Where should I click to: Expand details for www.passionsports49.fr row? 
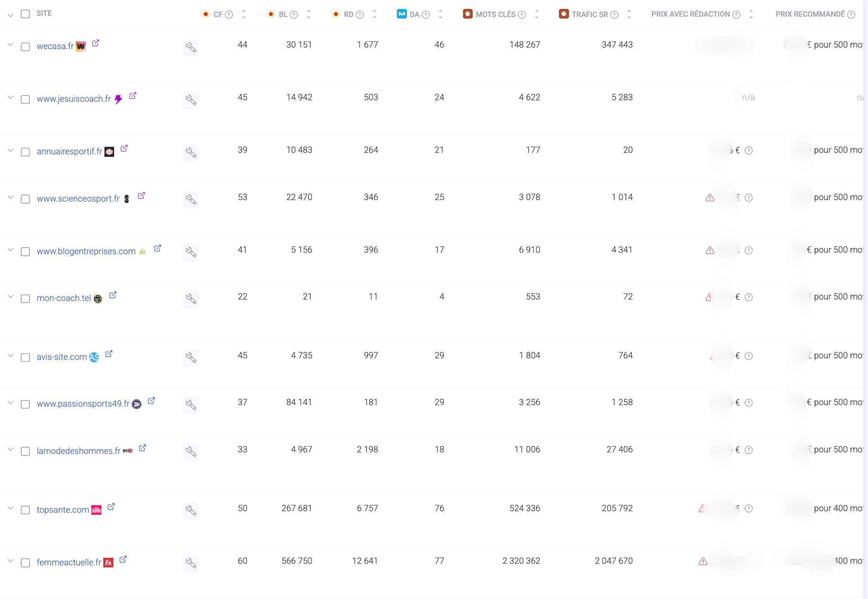coord(10,402)
